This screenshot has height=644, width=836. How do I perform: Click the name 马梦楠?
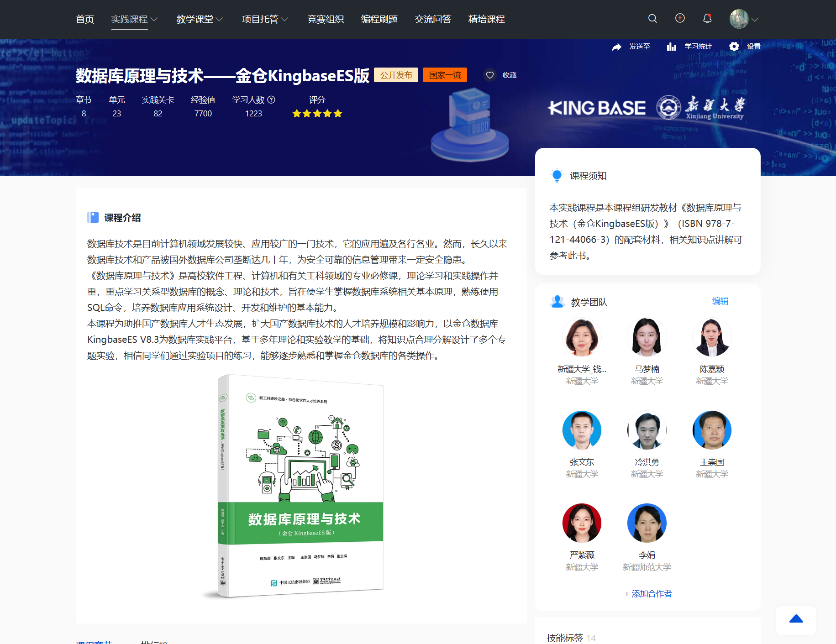point(647,369)
